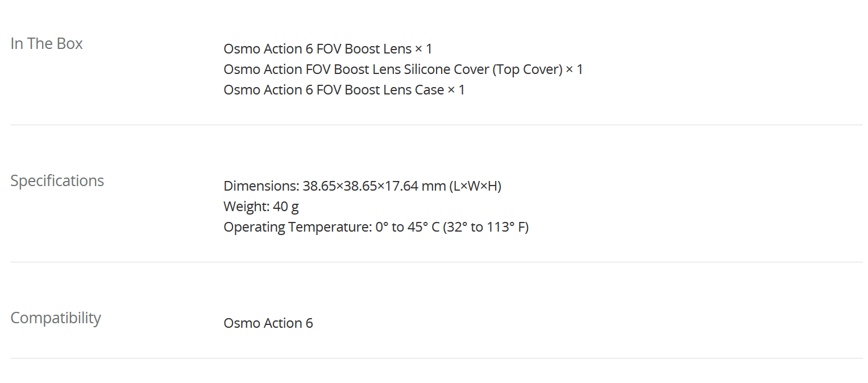Click the Silicone Cover (Top Cover) item line
The image size is (868, 383).
[402, 69]
